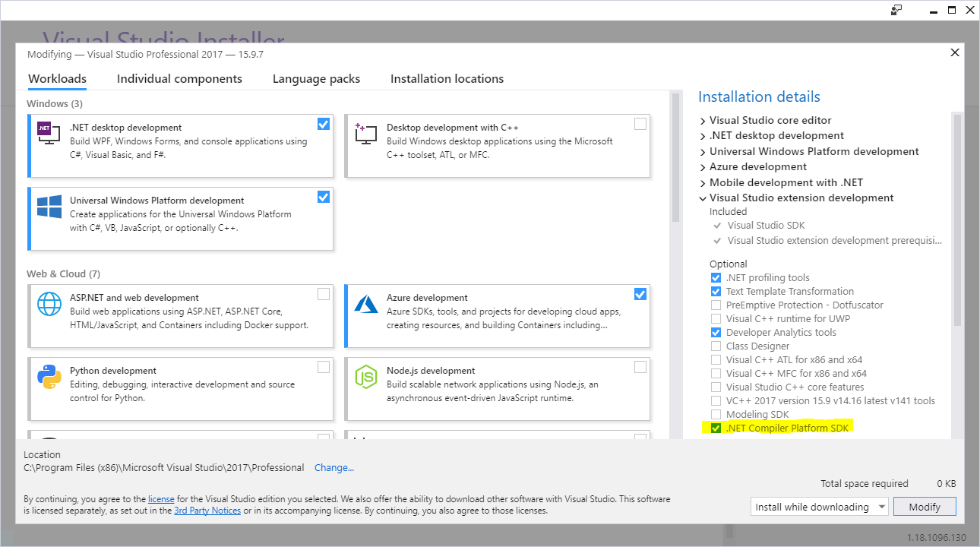The height and width of the screenshot is (547, 980).
Task: Uncheck Developer Analytics tools option
Action: (x=716, y=332)
